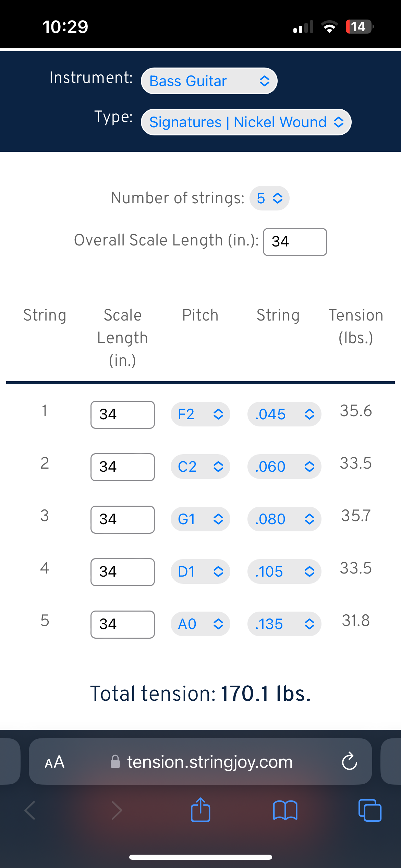The height and width of the screenshot is (868, 401).
Task: Open the Safari bookmarks icon
Action: click(285, 810)
